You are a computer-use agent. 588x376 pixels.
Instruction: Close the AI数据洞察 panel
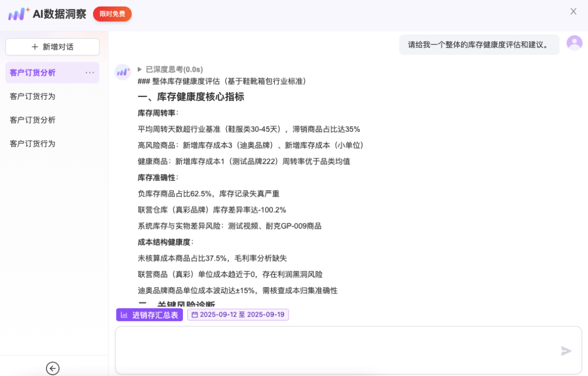point(574,11)
